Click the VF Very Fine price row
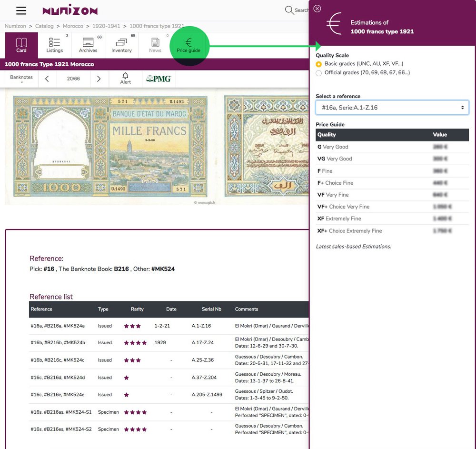 tap(392, 195)
